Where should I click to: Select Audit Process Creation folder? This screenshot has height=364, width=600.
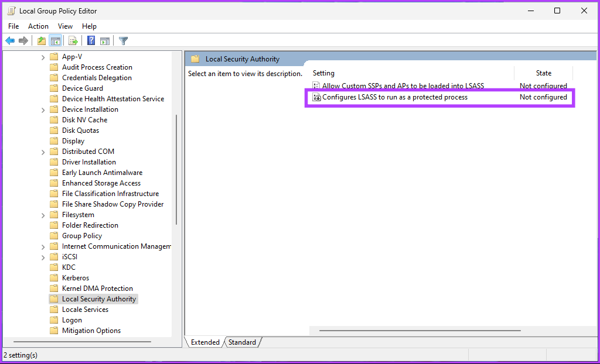pyautogui.click(x=97, y=67)
